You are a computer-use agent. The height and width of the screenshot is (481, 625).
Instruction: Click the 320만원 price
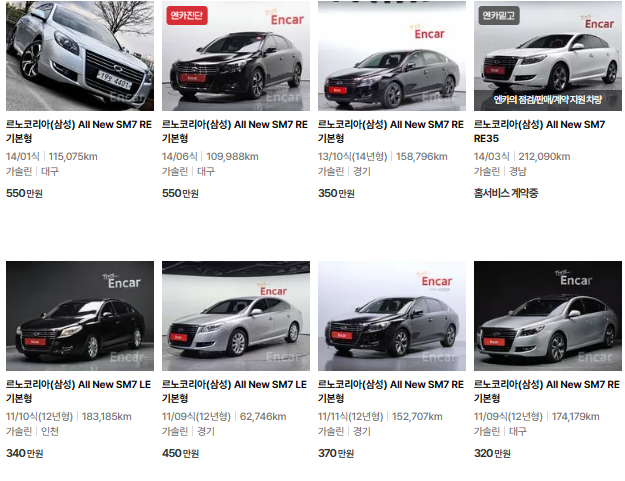click(492, 453)
